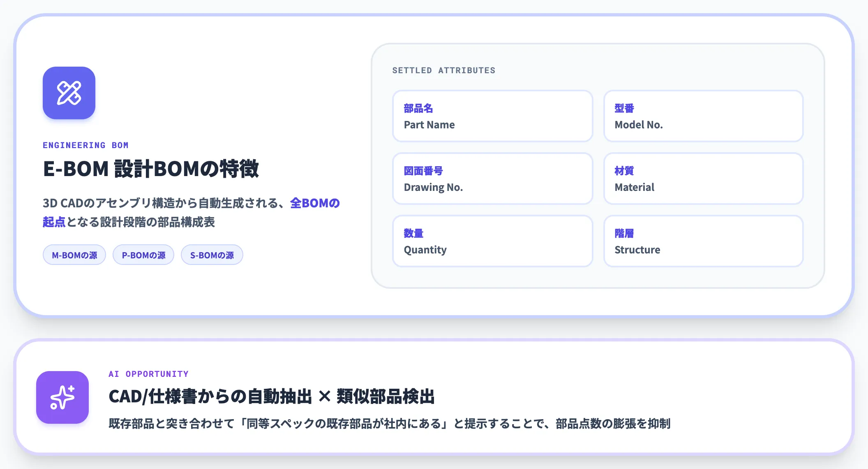
Task: Click the 3D CADのアセンブリ構造 description text
Action: (191, 213)
